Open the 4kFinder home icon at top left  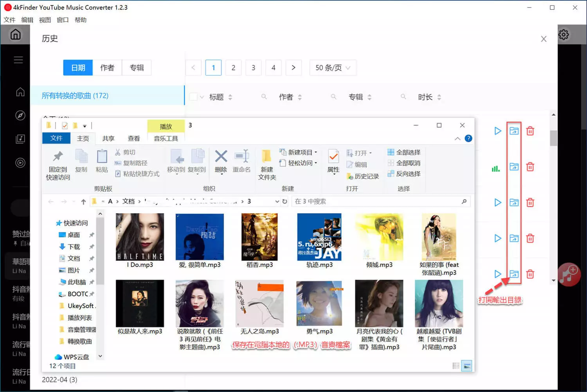pos(15,34)
